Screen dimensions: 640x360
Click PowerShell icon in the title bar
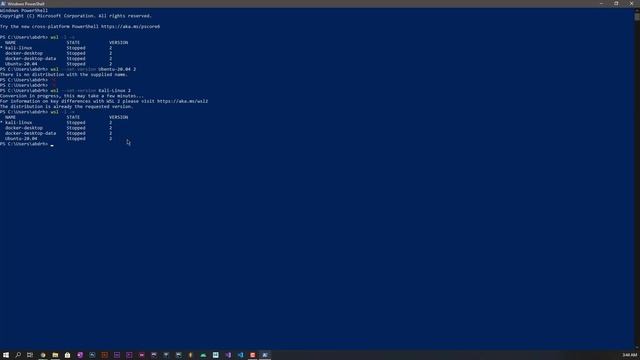click(3, 4)
